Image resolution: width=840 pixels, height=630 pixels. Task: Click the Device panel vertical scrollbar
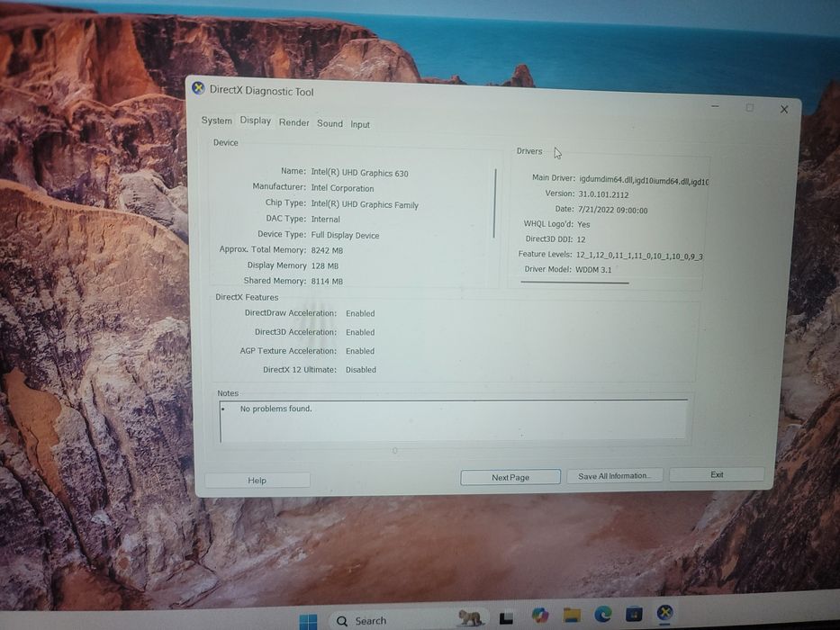click(x=495, y=203)
